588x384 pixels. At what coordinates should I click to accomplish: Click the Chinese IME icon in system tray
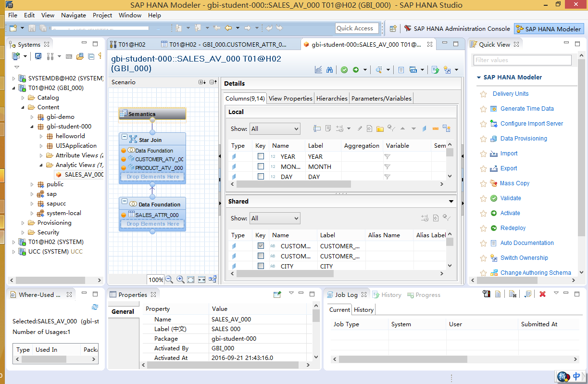pyautogui.click(x=577, y=376)
